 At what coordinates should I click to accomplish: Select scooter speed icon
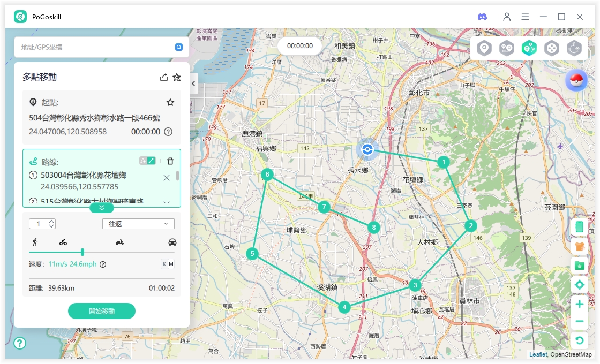click(120, 242)
